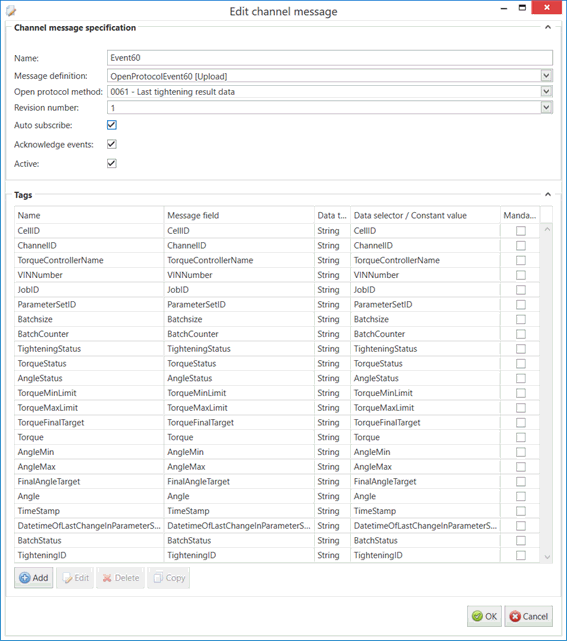Uncheck the Acknowledge events checkbox
Screen dimensions: 567x641
112,144
